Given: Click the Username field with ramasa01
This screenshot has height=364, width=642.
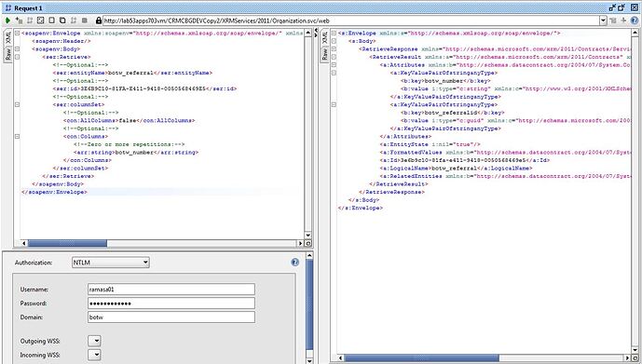Looking at the screenshot, I should pos(171,290).
